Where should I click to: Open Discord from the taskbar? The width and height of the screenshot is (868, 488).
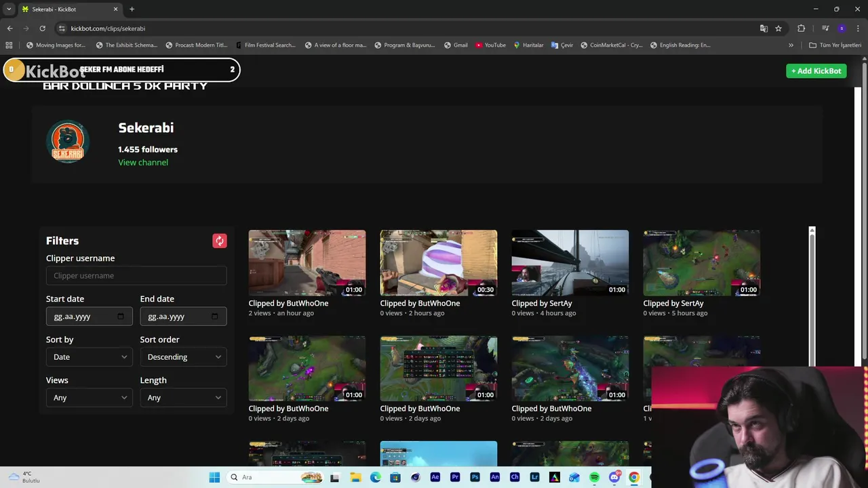point(614,477)
